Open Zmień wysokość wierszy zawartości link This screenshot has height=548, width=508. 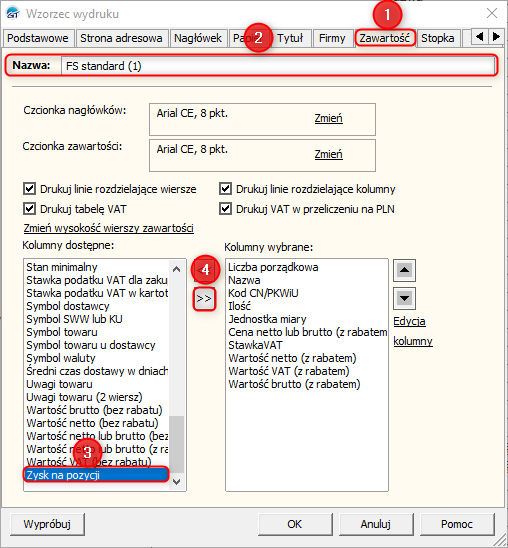tap(109, 228)
